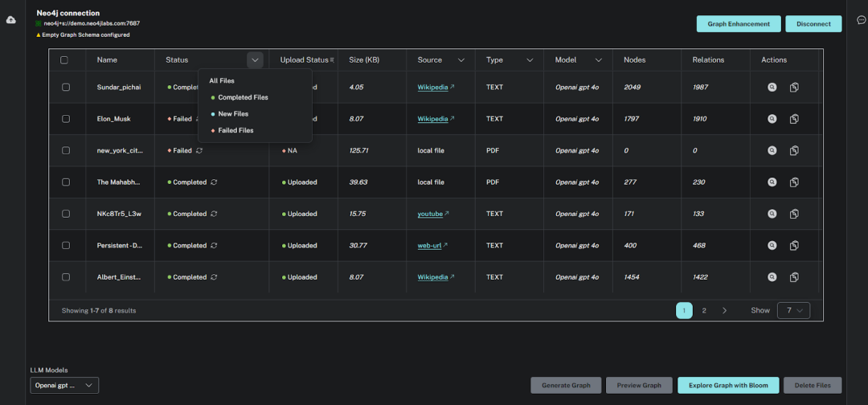Go to page 2 of results
Screen dimensions: 868x405
(704, 310)
